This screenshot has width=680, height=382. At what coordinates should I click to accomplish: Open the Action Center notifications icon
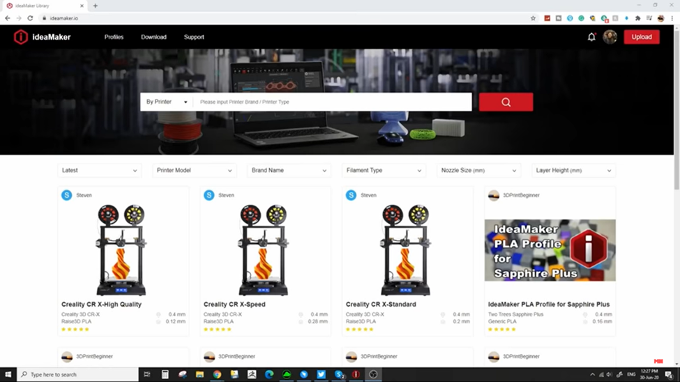(669, 374)
